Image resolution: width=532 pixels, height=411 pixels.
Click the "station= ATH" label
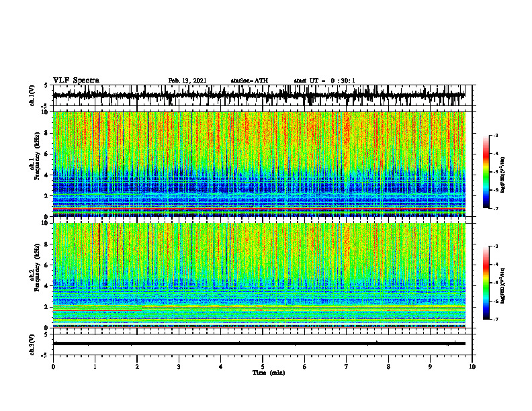pyautogui.click(x=249, y=81)
